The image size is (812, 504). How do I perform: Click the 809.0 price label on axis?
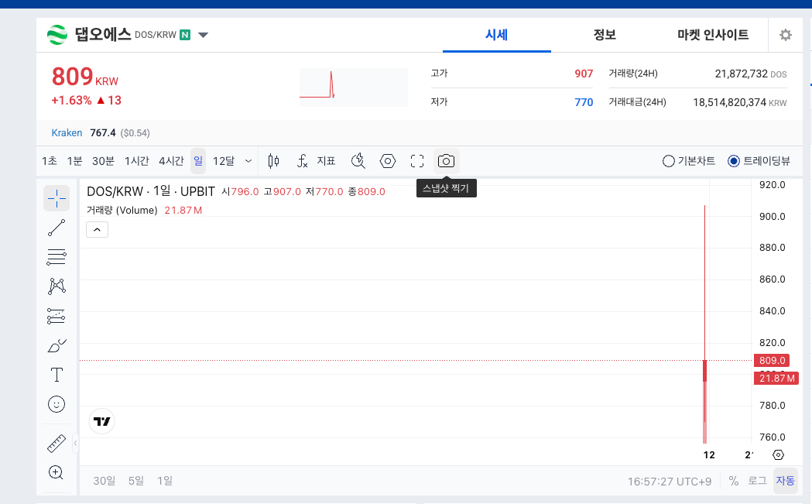(772, 361)
